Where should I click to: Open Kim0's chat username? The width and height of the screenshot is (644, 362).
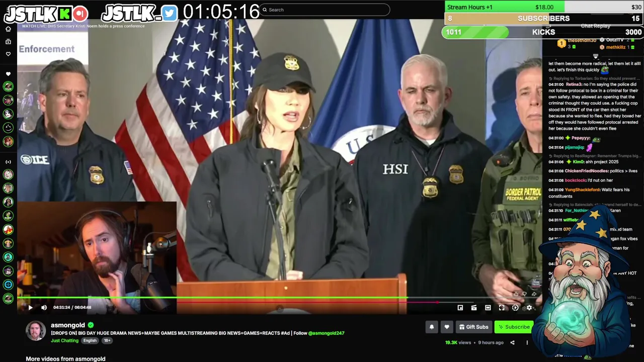pos(578,162)
